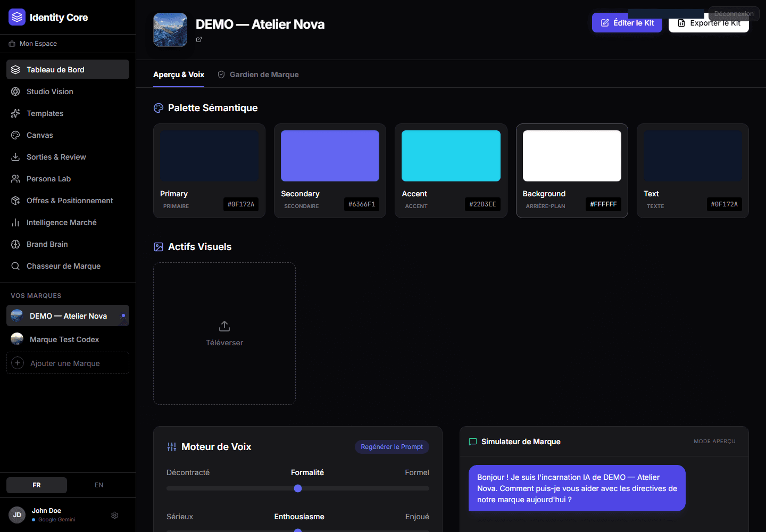Switch to Gardien de Marque tab
766x532 pixels.
click(258, 74)
